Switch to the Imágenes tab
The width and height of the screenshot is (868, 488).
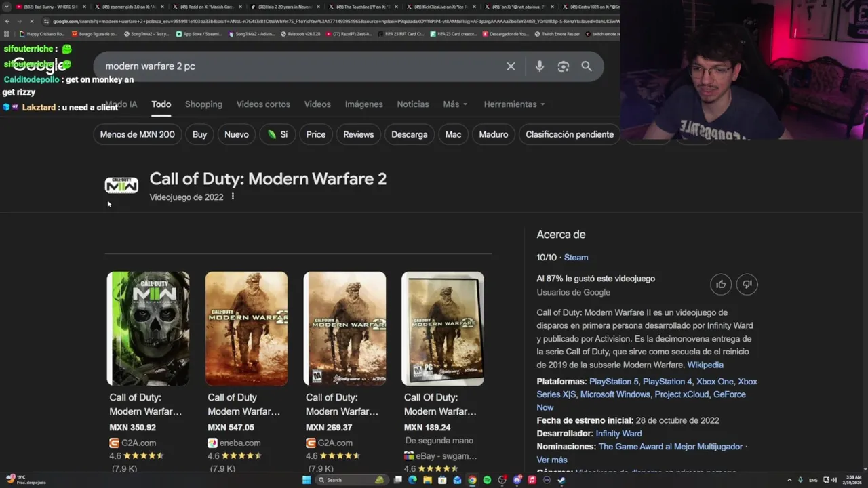pos(363,104)
